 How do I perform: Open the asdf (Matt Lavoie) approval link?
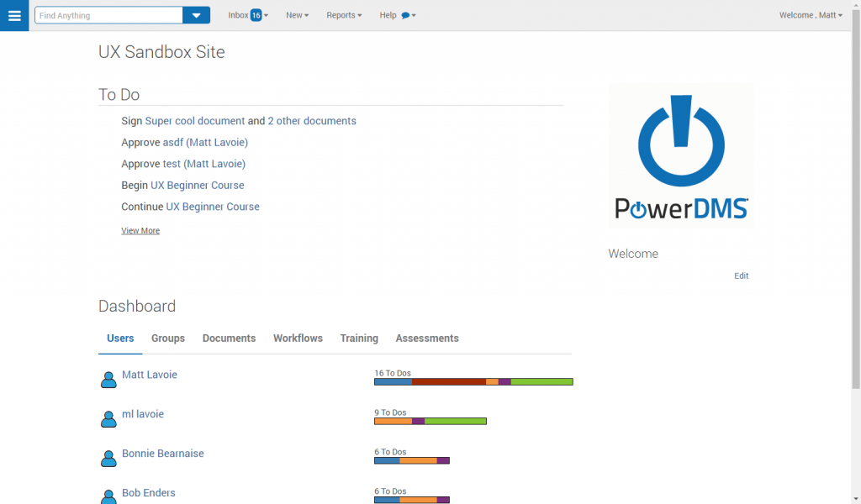coord(205,143)
